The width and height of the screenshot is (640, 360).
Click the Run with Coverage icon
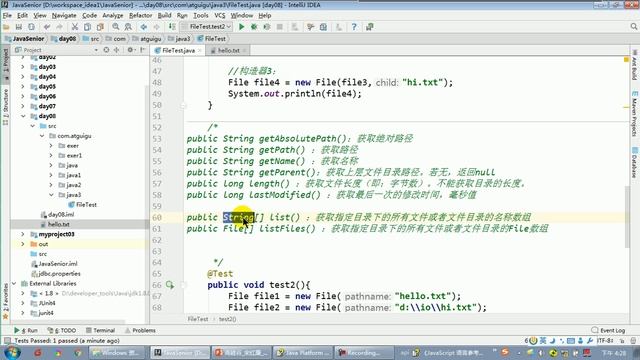click(x=267, y=27)
